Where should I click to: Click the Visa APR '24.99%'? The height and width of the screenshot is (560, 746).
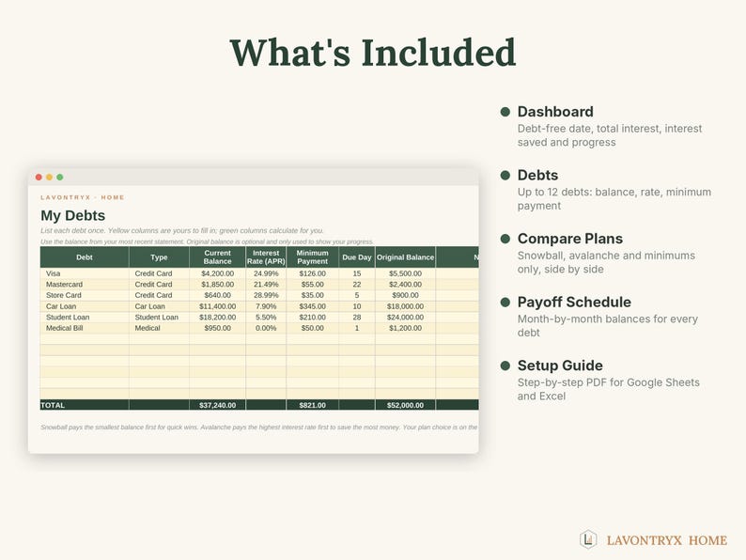point(266,273)
